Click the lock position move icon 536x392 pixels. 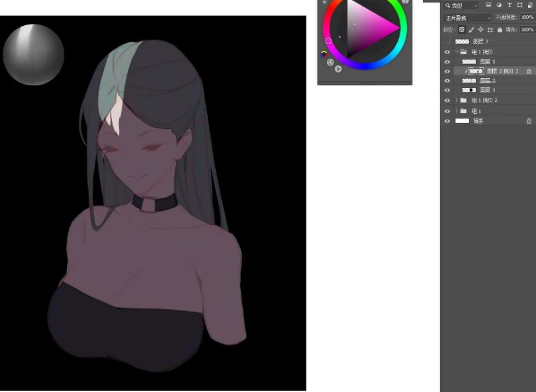480,30
